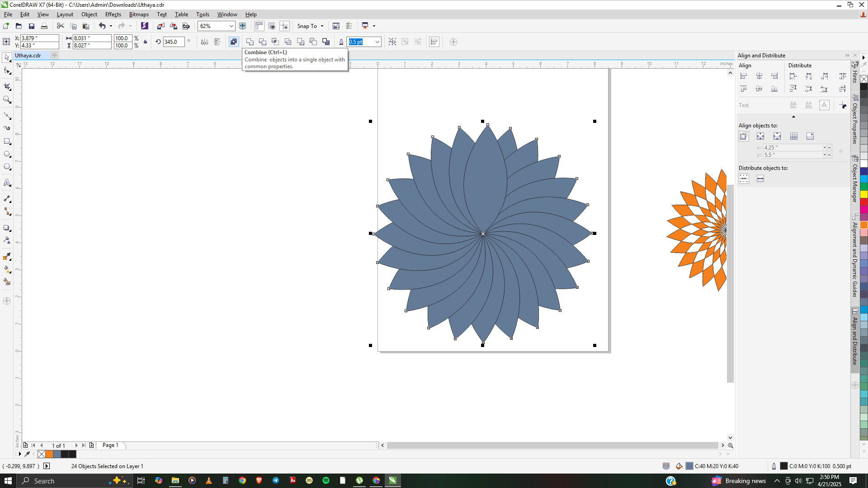Click the rotation angle input field
Screen dimensions: 868x488
tap(174, 42)
